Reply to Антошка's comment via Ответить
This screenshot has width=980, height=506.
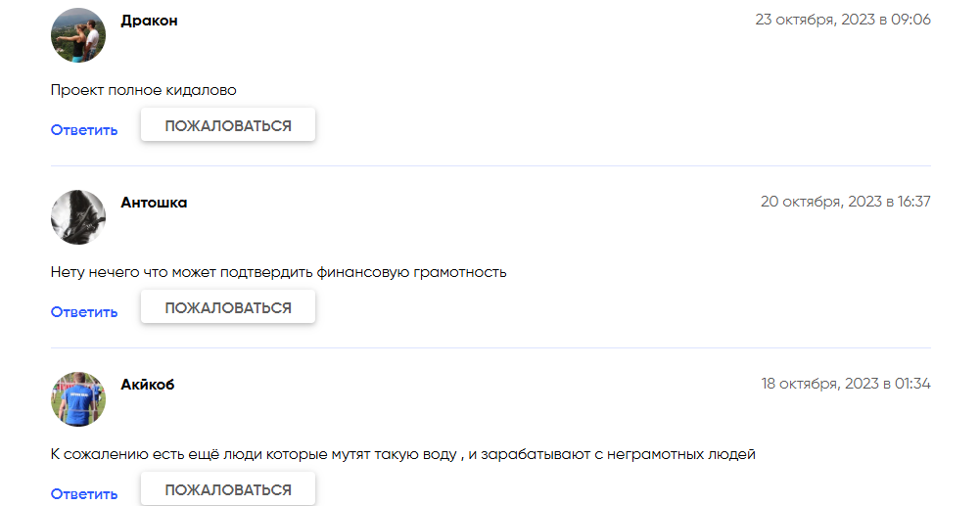84,312
